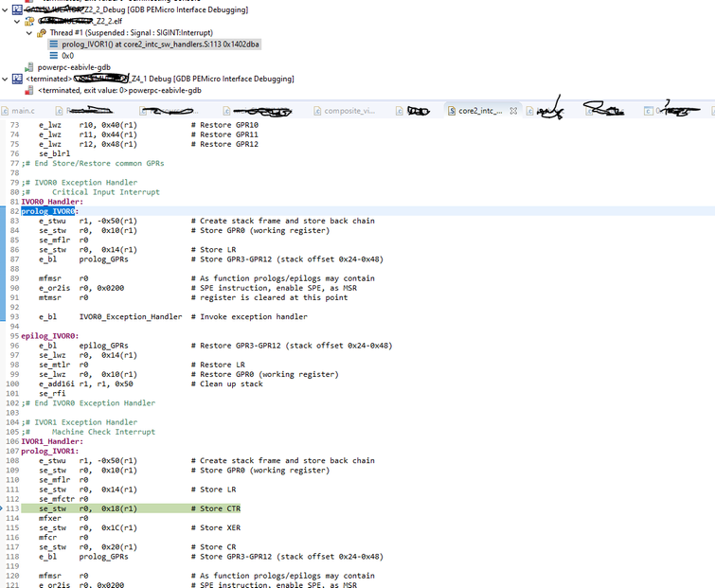Click the instruction pointer arrow at line 113
The height and width of the screenshot is (588, 715).
1,508
